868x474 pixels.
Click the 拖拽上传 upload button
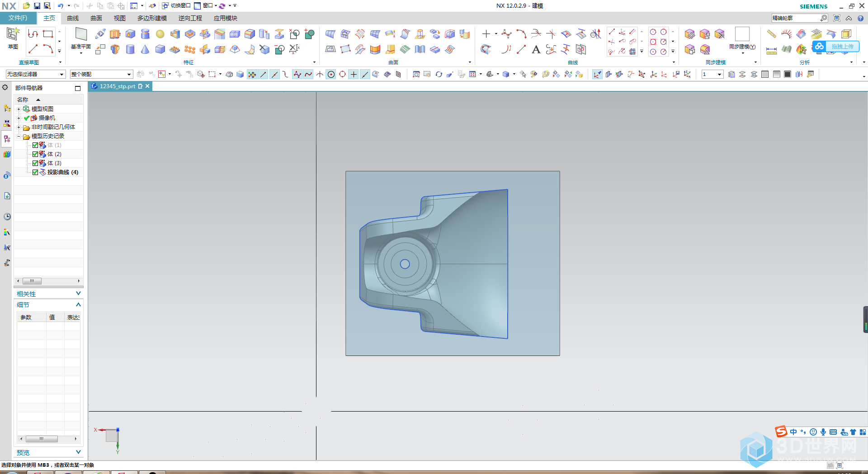coord(835,46)
